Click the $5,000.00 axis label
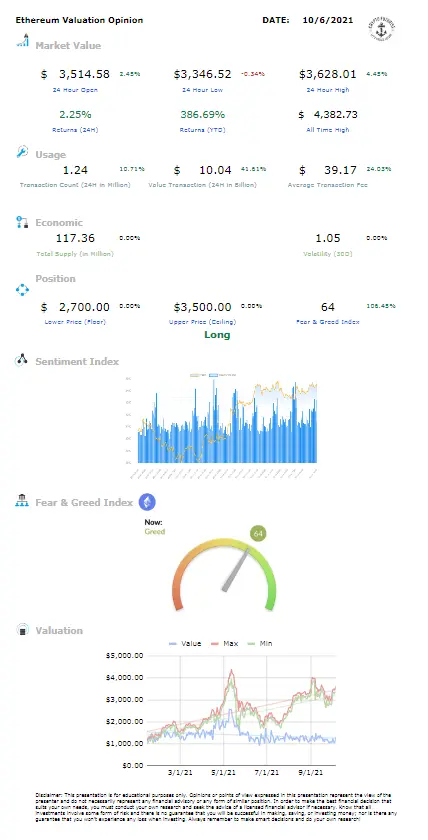 click(123, 655)
